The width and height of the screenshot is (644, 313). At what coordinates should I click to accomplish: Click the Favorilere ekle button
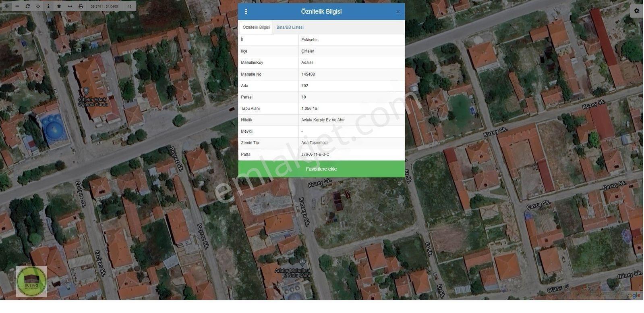pyautogui.click(x=321, y=169)
